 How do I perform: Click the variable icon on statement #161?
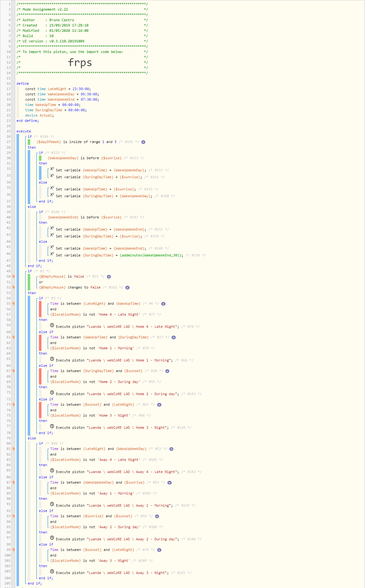click(x=52, y=176)
